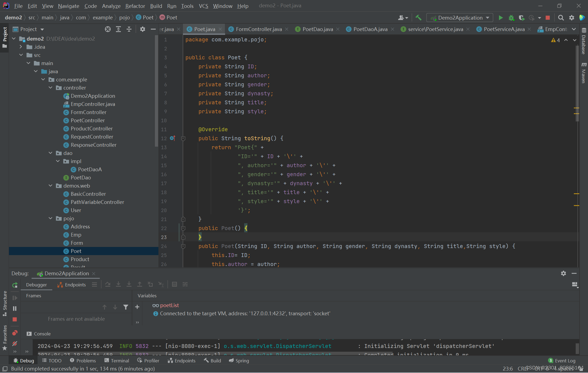Pause program in debug sidebar
The width and height of the screenshot is (588, 373).
(x=15, y=308)
